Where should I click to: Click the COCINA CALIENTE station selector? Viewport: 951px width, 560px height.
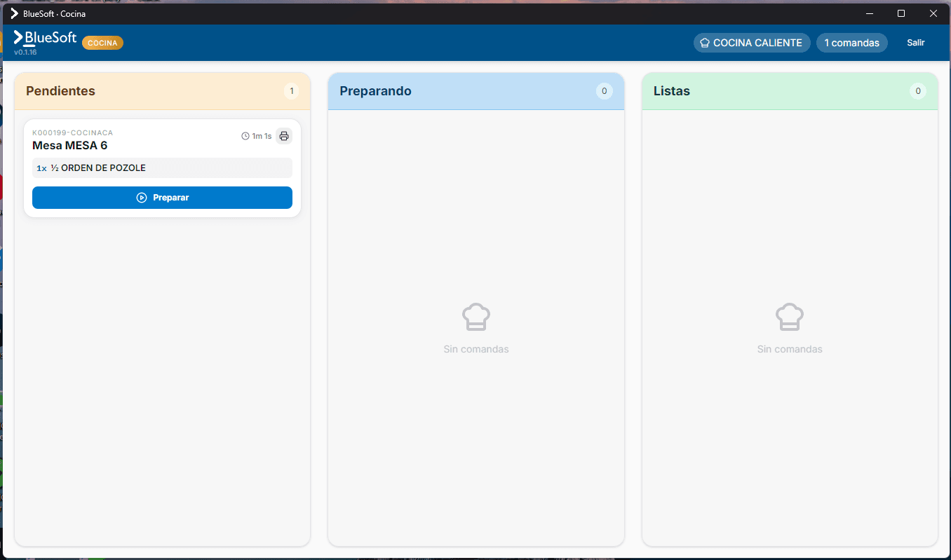click(x=752, y=43)
